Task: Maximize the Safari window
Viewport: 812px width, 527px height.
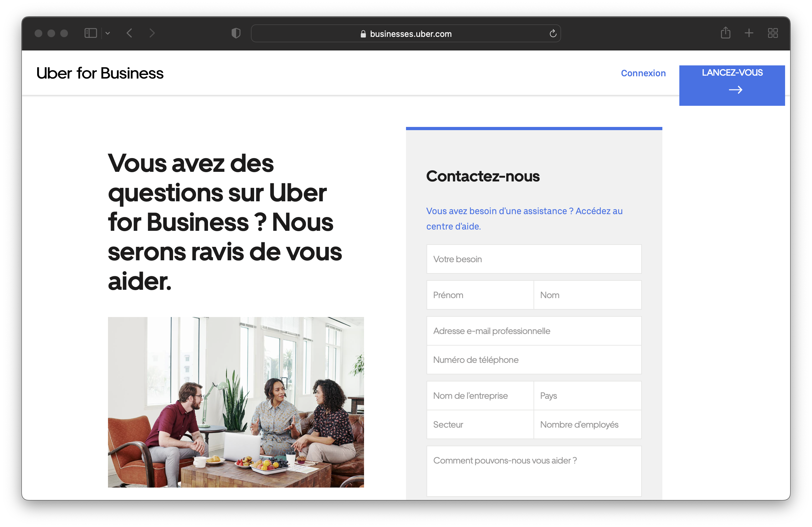Action: 64,33
